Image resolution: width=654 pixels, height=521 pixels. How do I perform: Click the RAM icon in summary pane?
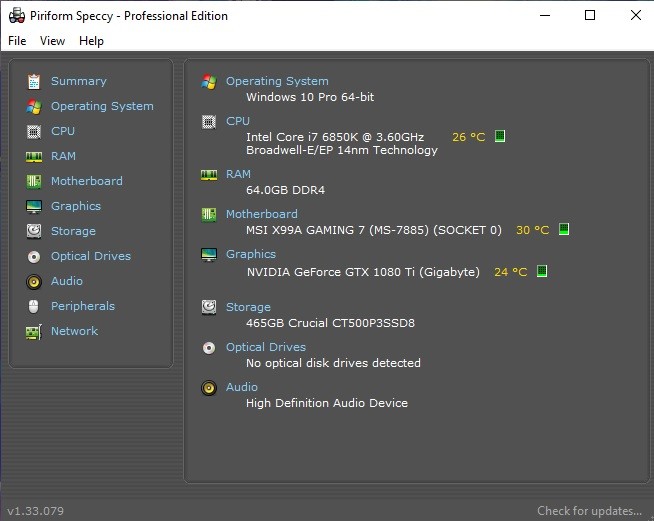click(x=209, y=174)
